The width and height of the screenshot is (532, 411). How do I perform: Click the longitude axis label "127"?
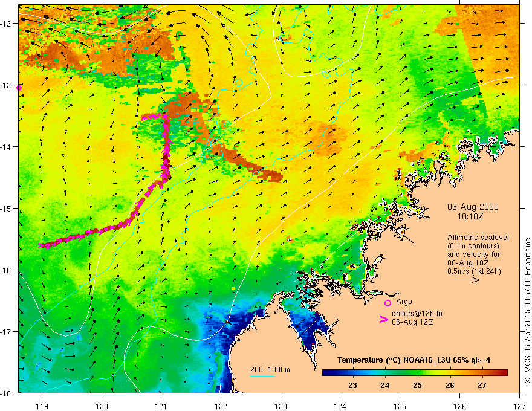tap(519, 406)
